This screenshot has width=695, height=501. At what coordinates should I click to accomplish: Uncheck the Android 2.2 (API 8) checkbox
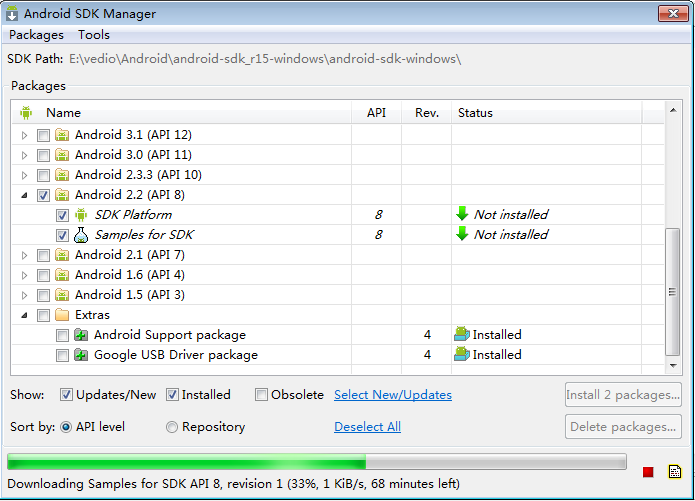point(43,195)
